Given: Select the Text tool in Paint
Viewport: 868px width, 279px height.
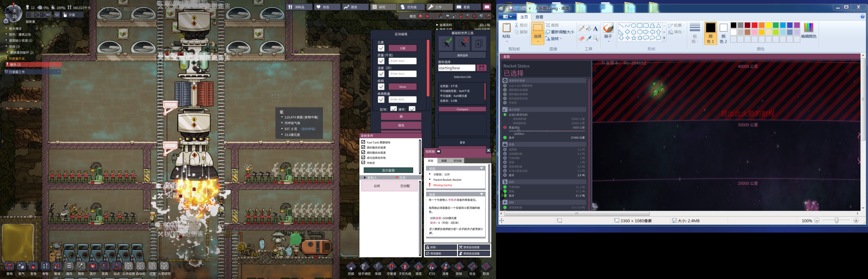Looking at the screenshot, I should point(595,28).
